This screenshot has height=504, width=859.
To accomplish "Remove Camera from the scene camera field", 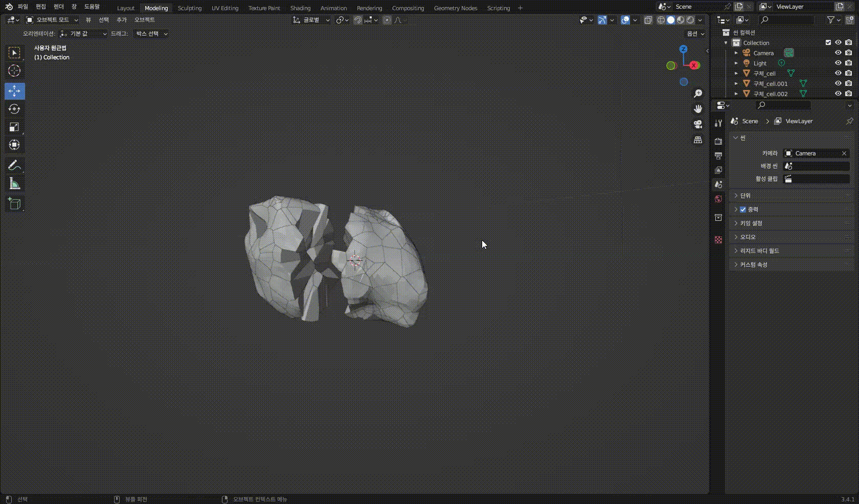I will coord(844,153).
